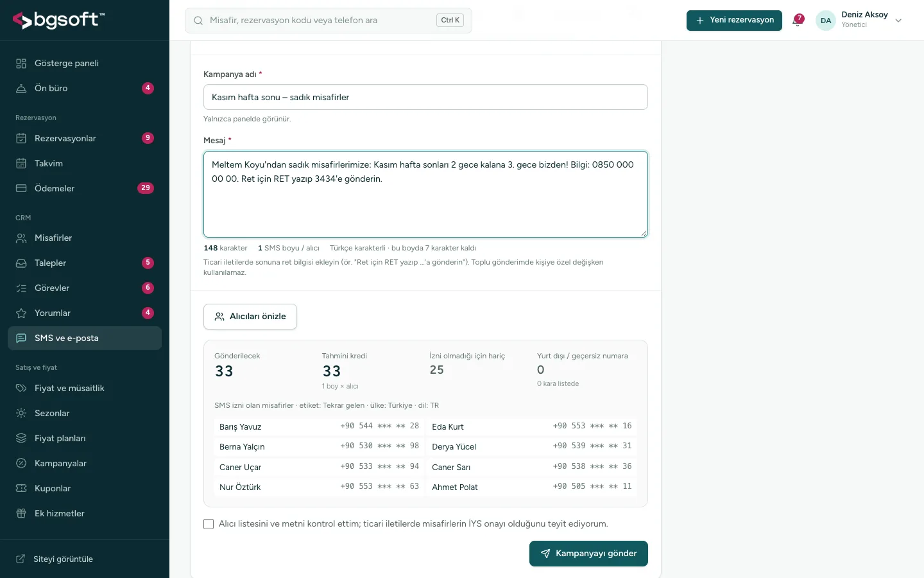Click the Fiyat planları layers icon
924x578 pixels.
pos(21,438)
